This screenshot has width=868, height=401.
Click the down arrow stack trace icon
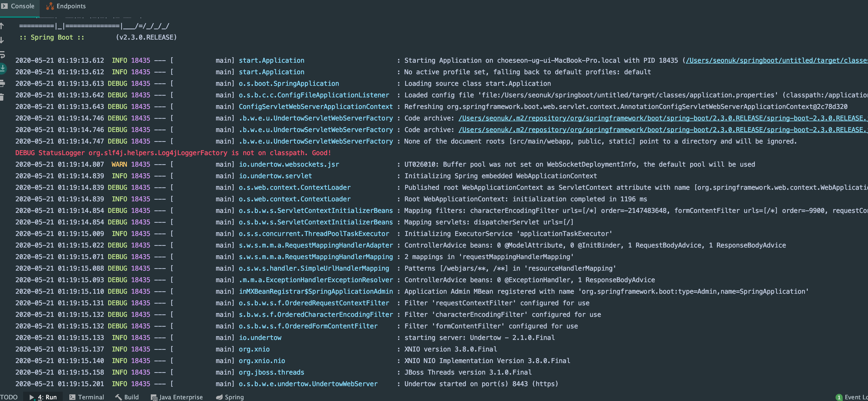[x=2, y=40]
